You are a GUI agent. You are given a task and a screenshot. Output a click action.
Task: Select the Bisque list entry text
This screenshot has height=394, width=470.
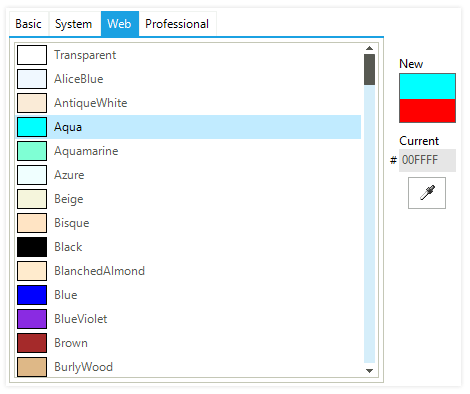(x=72, y=223)
